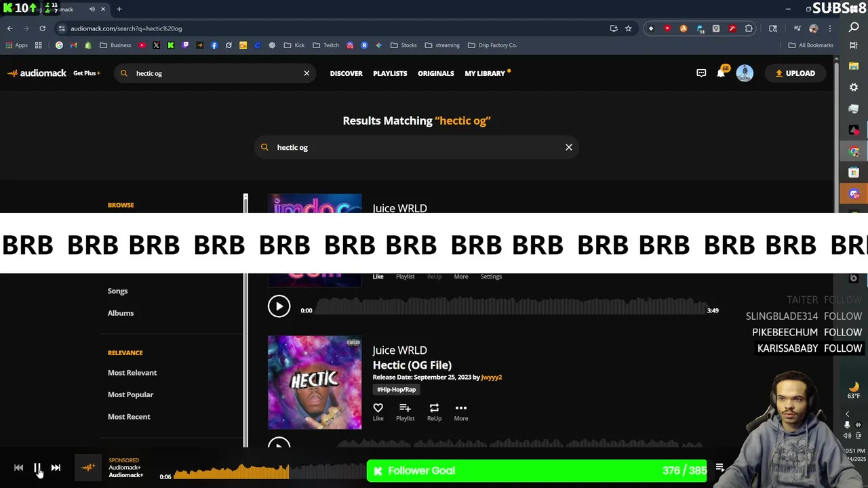Pause the currently playing track

tap(37, 468)
